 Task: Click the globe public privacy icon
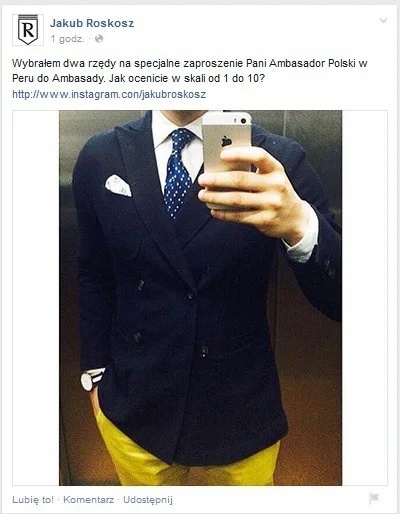99,39
